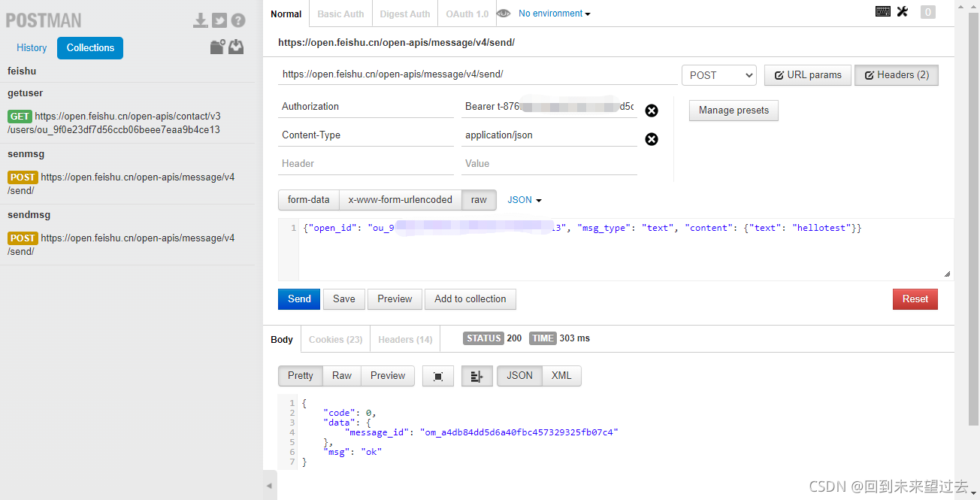Screen dimensions: 980x500
Task: Click the red Reset button
Action: 915,299
